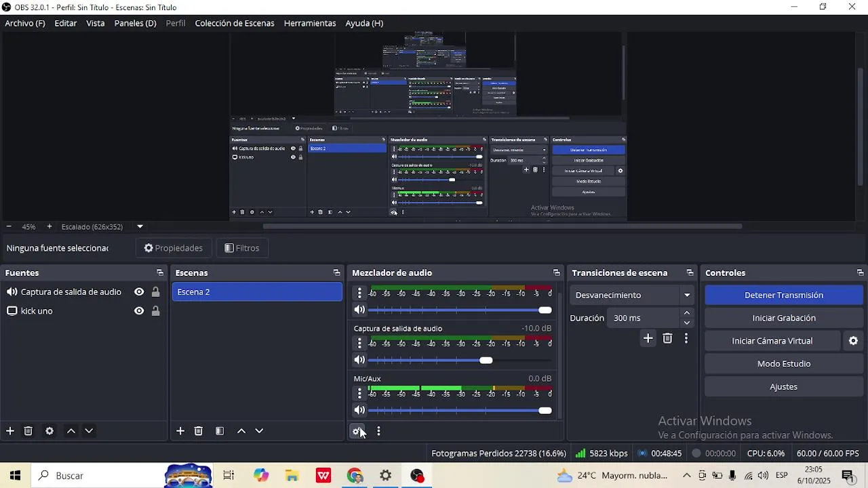Toggle lock on kick uno source
Viewport: 868px width, 488px height.
click(x=156, y=311)
